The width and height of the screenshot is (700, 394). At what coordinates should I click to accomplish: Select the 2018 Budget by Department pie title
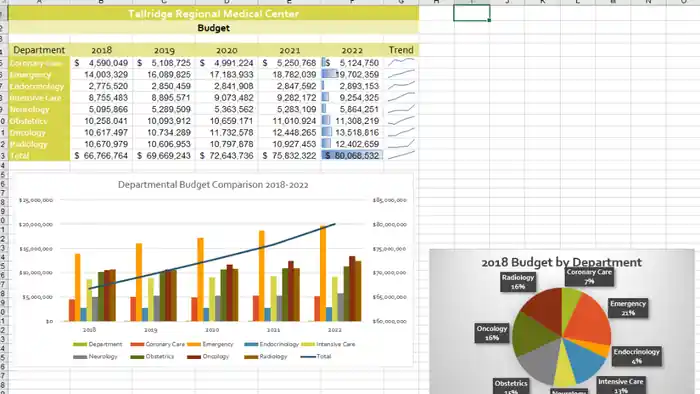tap(561, 262)
